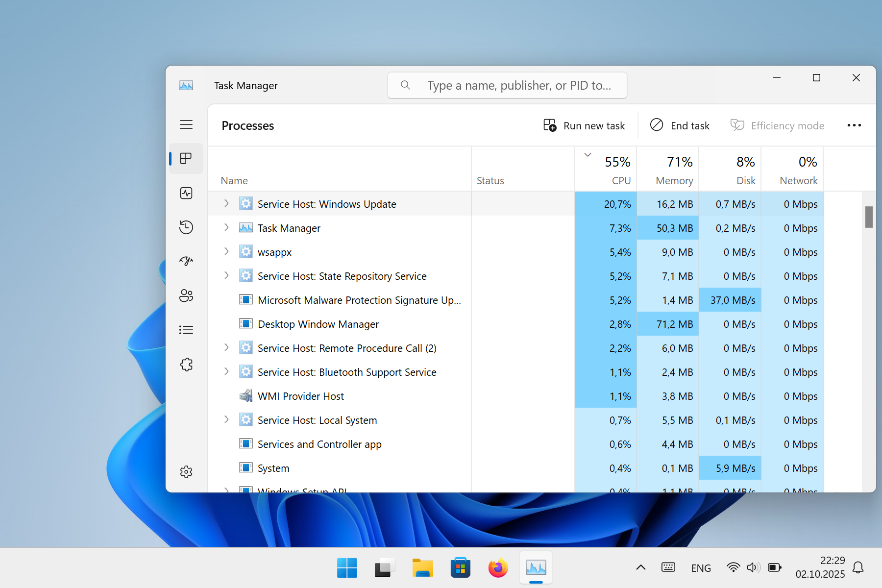This screenshot has height=588, width=882.
Task: Select the Desktop Window Manager process name
Action: click(x=318, y=324)
